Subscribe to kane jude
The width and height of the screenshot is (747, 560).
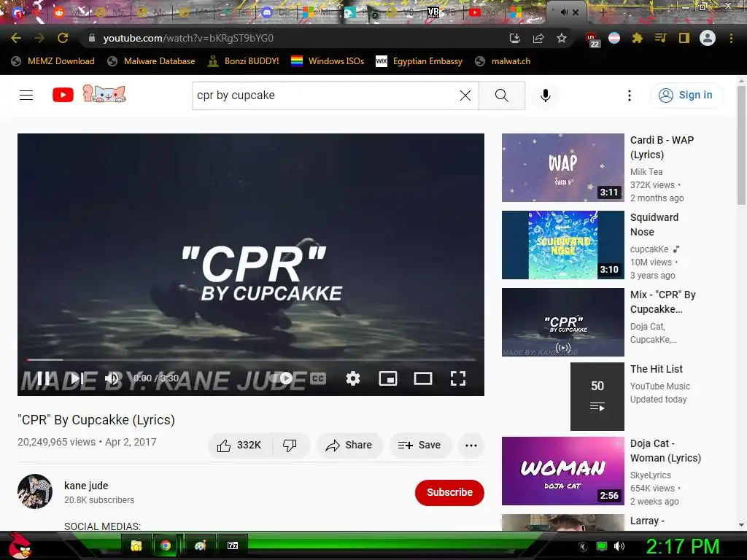[449, 492]
